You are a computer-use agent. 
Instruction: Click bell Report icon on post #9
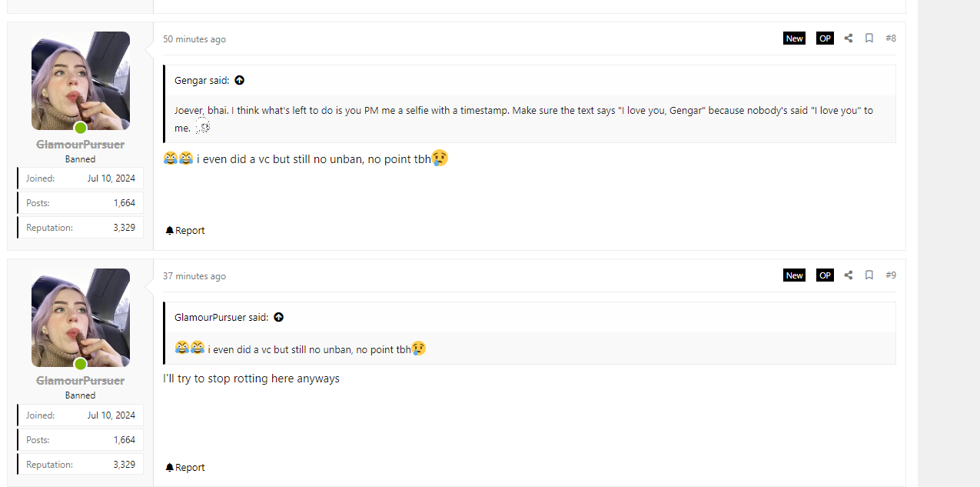(170, 468)
